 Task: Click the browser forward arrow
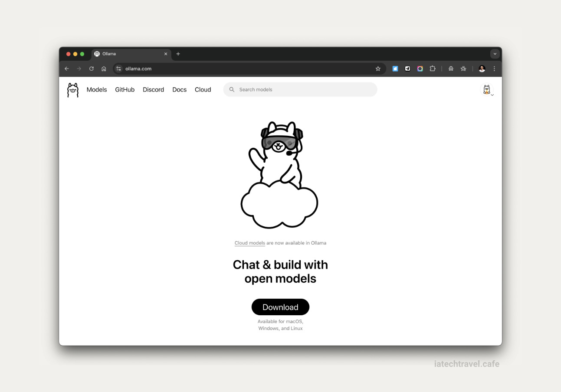pos(79,69)
